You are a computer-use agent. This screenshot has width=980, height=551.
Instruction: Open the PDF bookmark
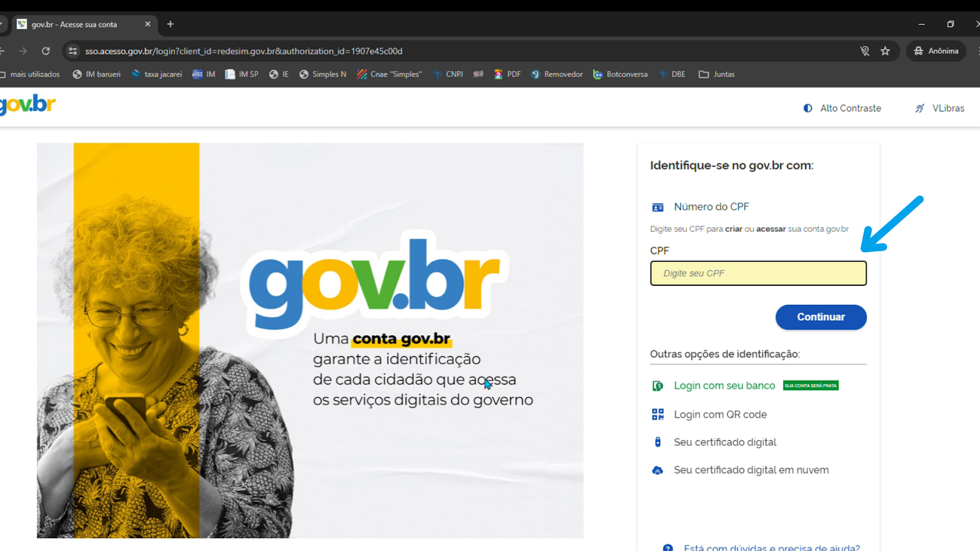(507, 74)
